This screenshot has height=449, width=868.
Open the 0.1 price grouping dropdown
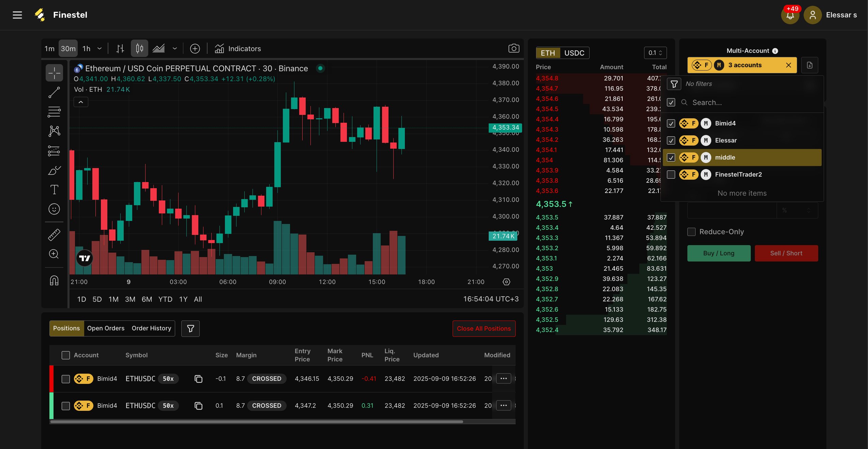pos(655,53)
